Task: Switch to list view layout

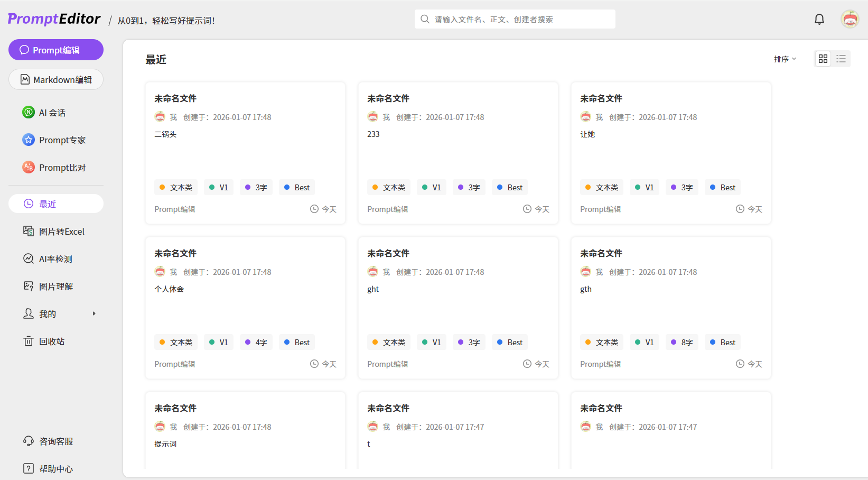Action: point(841,59)
